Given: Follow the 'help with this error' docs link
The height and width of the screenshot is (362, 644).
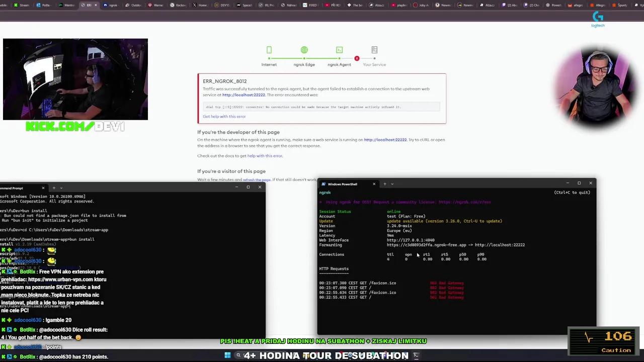Looking at the screenshot, I should coord(265,156).
